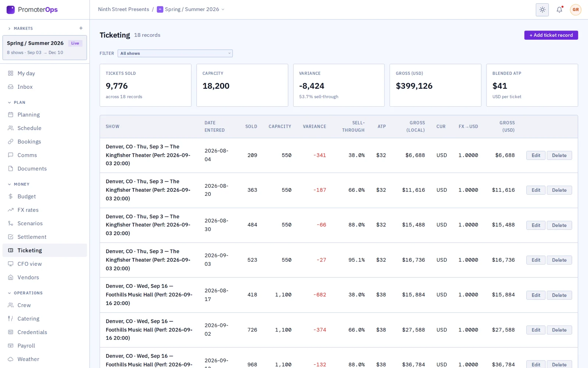The height and width of the screenshot is (368, 588).
Task: Click the Variance value -8,424
Action: [312, 86]
